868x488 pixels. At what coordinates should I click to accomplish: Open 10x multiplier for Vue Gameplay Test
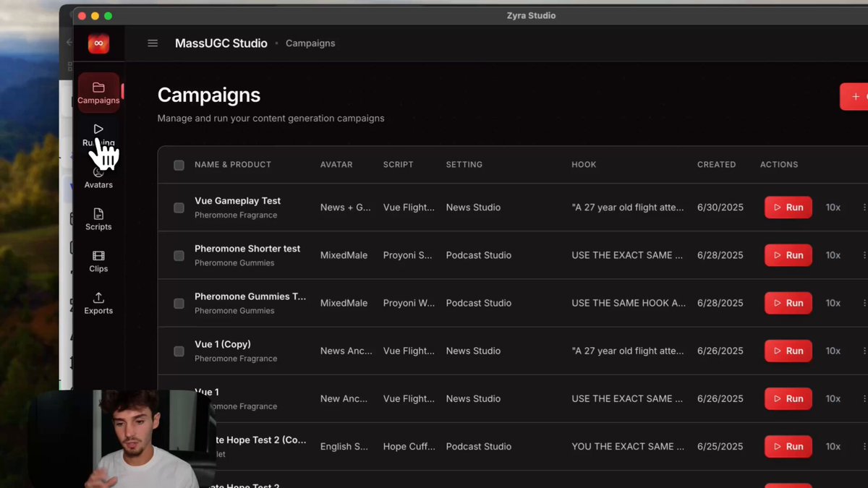tap(833, 207)
